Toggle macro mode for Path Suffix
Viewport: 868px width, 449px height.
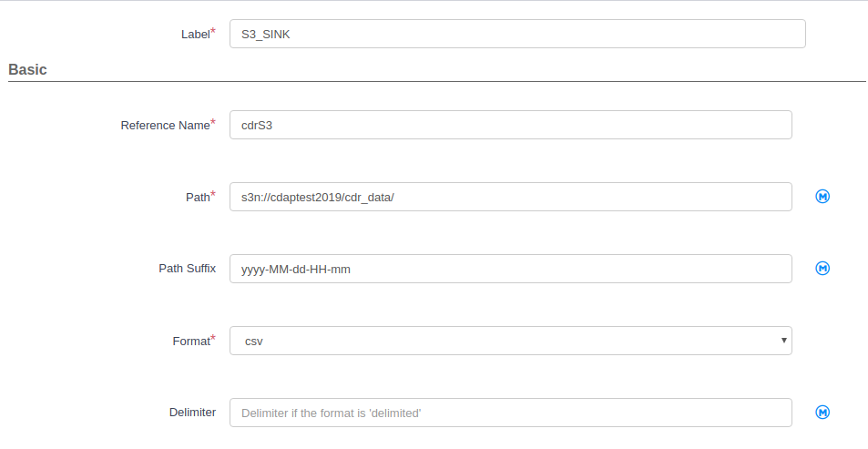coord(822,269)
